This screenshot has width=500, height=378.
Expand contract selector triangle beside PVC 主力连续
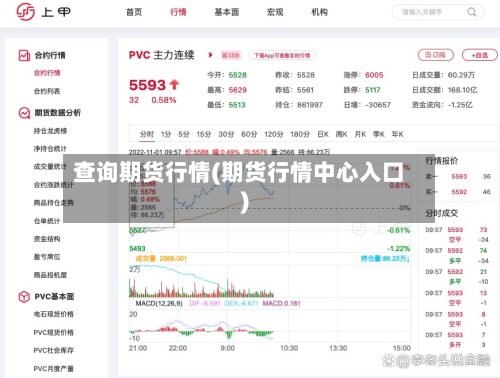point(211,55)
